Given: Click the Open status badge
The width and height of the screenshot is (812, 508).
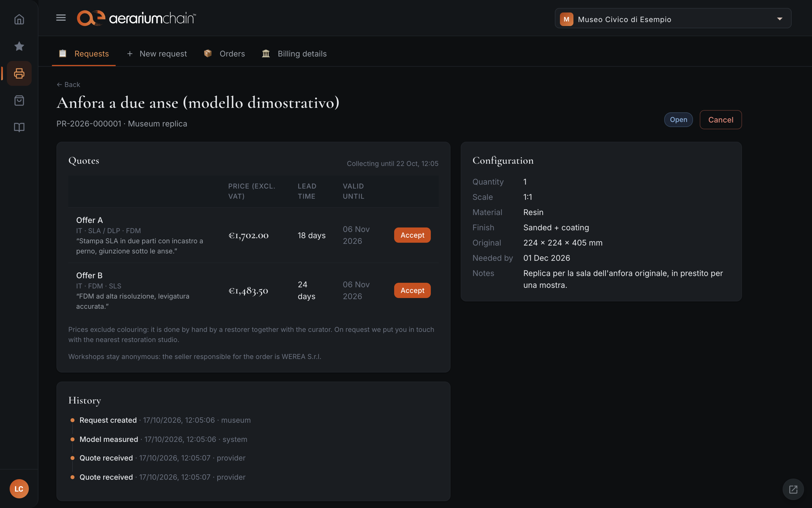Looking at the screenshot, I should 678,119.
